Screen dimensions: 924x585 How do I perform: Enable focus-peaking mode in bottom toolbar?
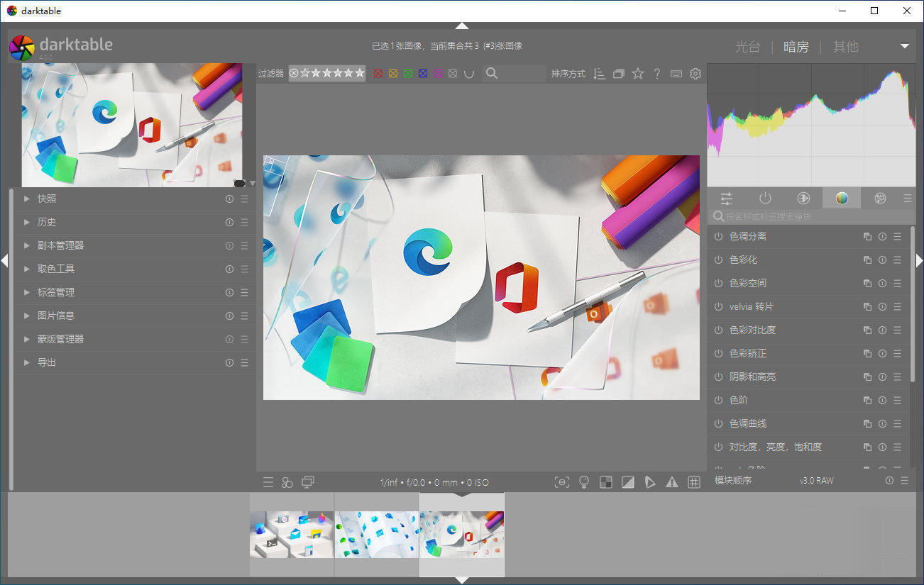(562, 482)
